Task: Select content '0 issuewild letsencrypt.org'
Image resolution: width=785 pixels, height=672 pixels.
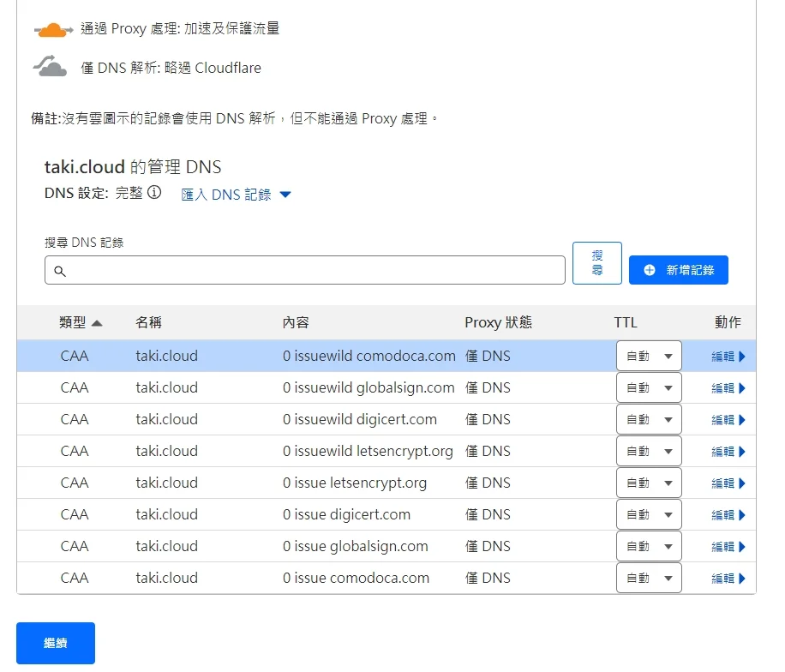Action: click(368, 451)
